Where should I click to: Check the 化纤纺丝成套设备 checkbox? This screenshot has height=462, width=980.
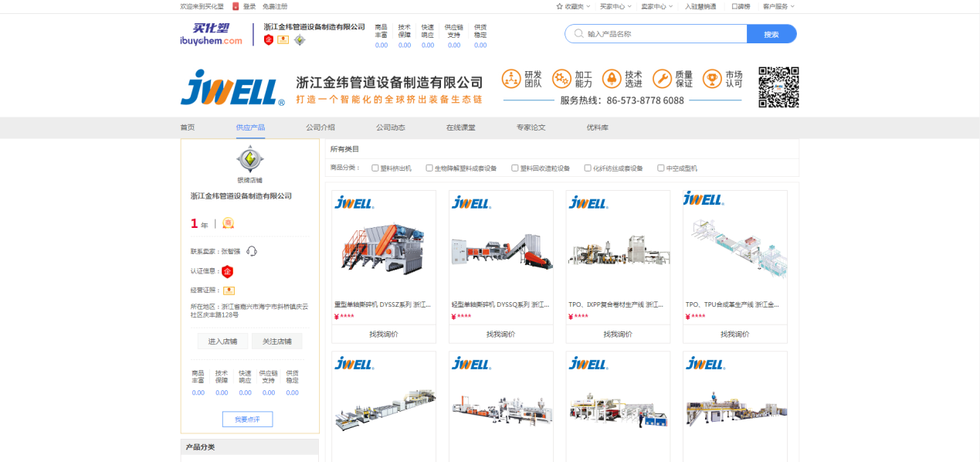click(588, 168)
